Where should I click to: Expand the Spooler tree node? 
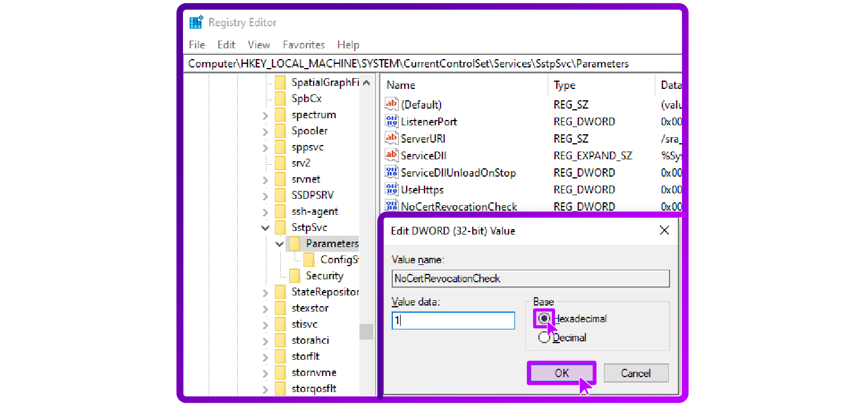[265, 131]
